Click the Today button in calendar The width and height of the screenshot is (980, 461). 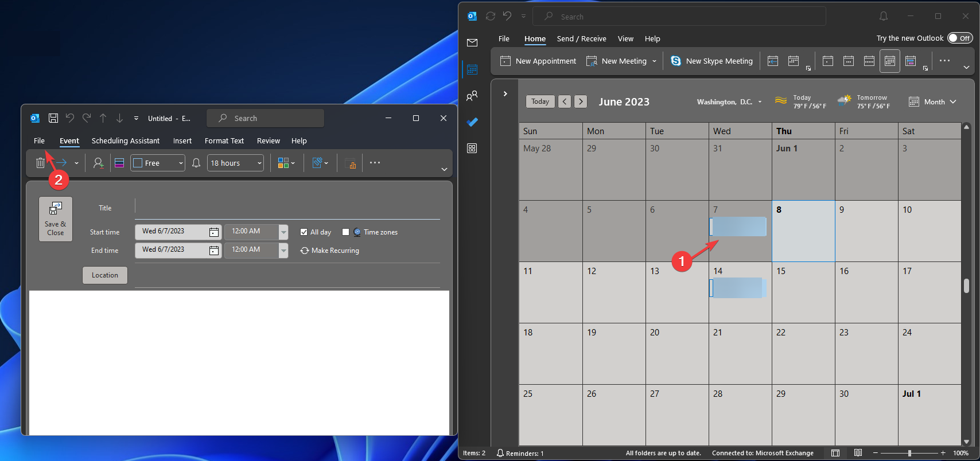[540, 101]
